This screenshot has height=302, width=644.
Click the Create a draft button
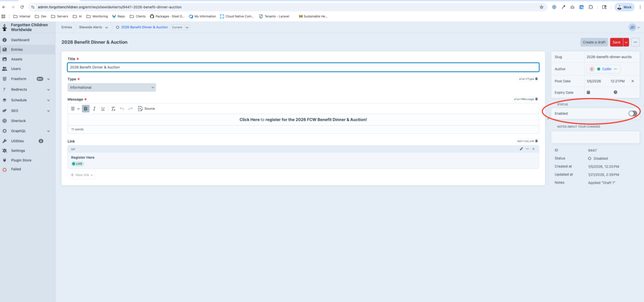[595, 42]
